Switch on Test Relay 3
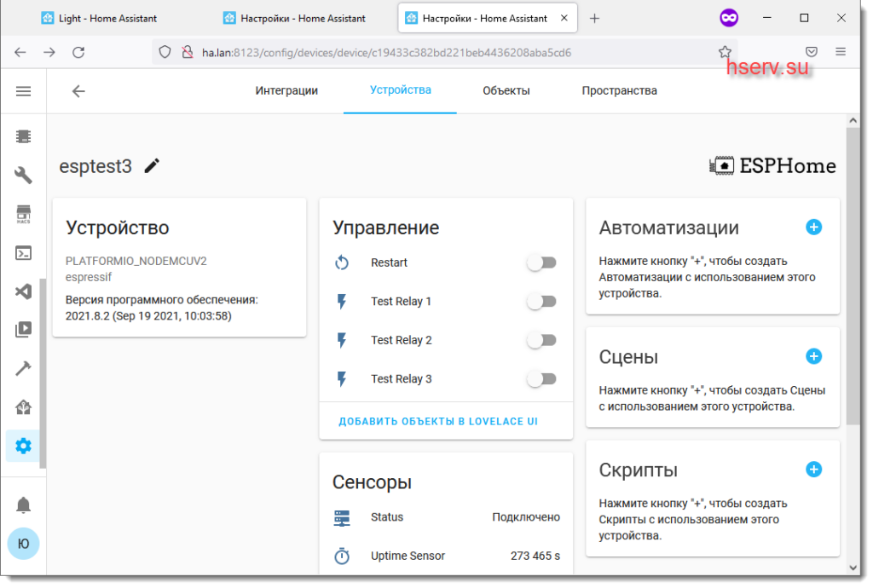Screen dimensions: 873x588 click(541, 379)
